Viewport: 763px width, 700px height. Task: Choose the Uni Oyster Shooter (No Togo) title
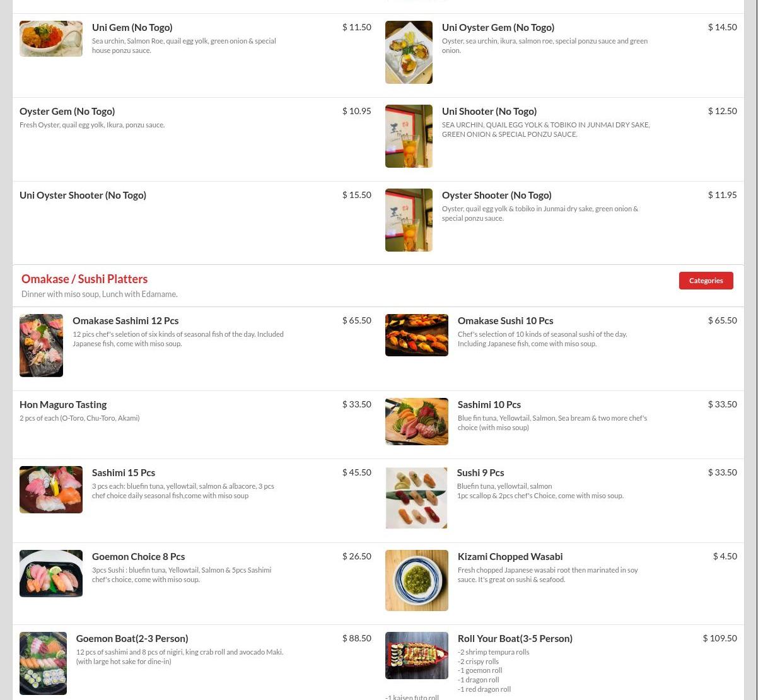[x=83, y=195]
